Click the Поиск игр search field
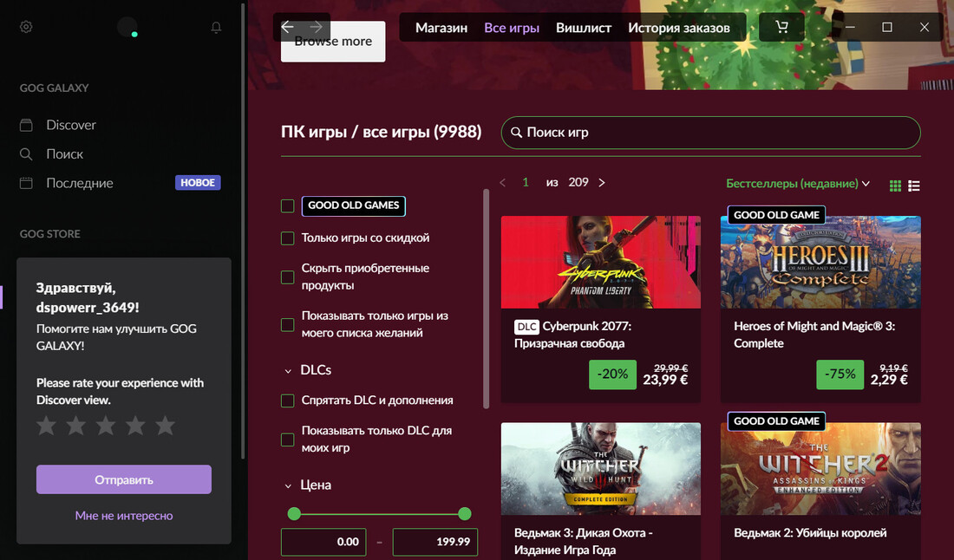The width and height of the screenshot is (954, 560). [x=710, y=133]
